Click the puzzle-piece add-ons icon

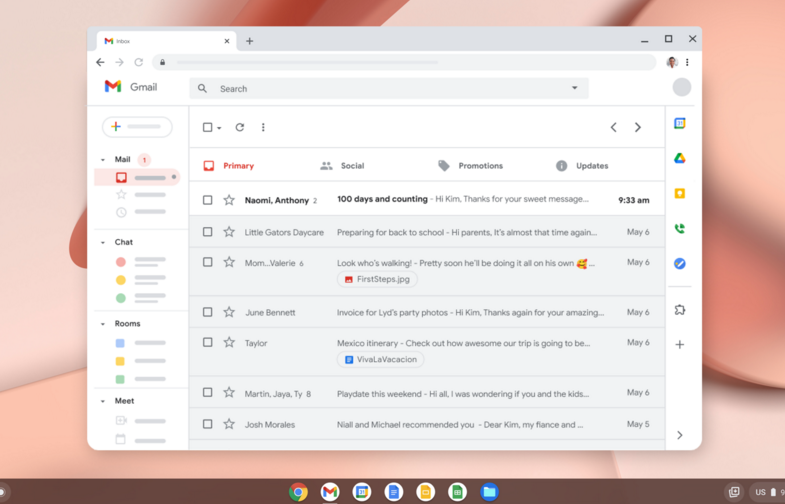(679, 310)
